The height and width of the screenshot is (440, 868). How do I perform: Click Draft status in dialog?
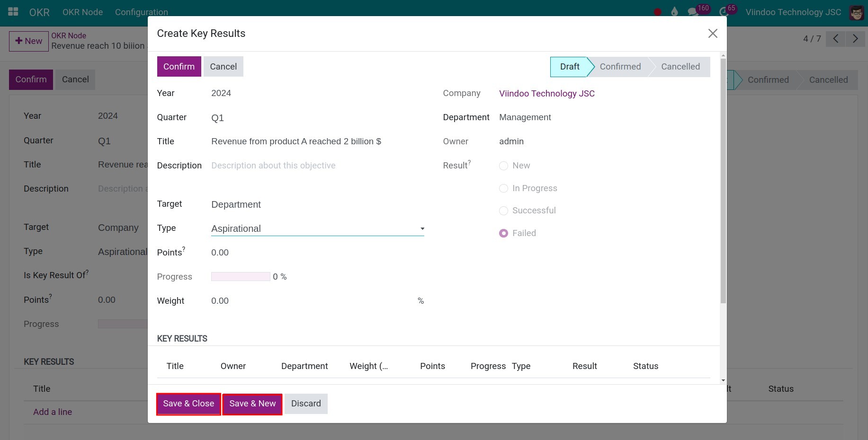coord(569,67)
